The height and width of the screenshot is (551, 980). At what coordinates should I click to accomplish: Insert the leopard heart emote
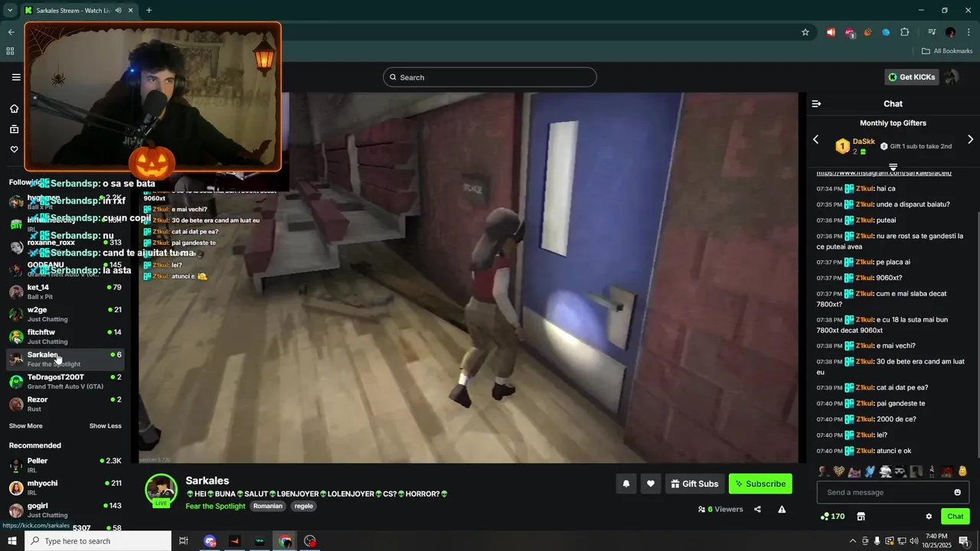coord(839,471)
